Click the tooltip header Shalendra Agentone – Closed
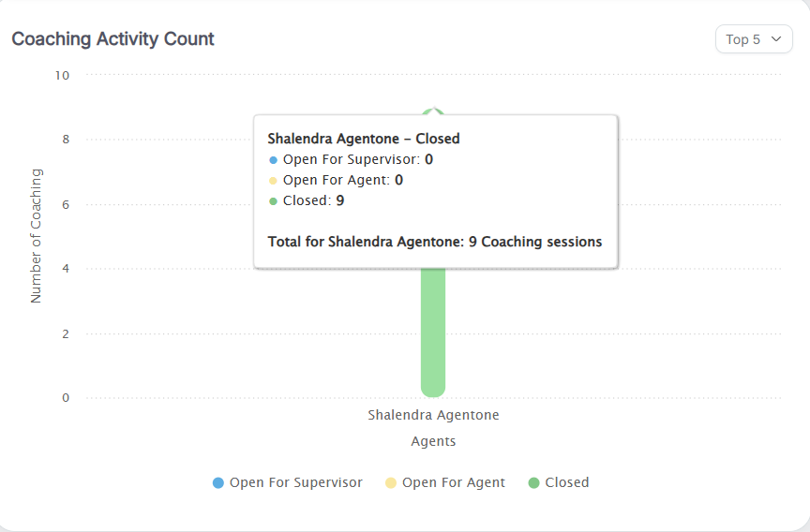 363,139
